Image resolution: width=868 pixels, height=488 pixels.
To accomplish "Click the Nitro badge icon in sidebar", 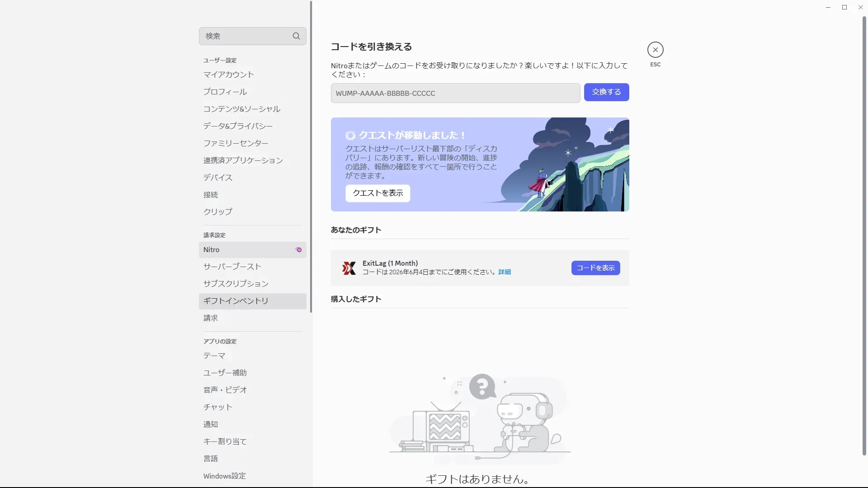I will 298,250.
